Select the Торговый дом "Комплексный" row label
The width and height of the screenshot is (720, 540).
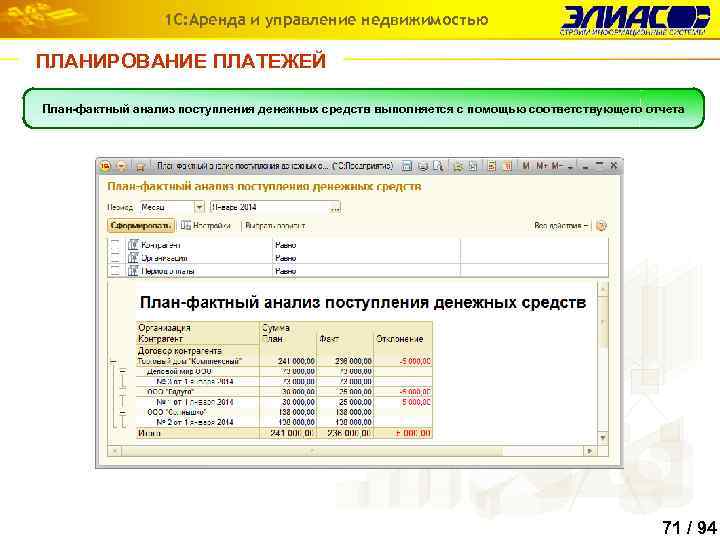(x=190, y=361)
